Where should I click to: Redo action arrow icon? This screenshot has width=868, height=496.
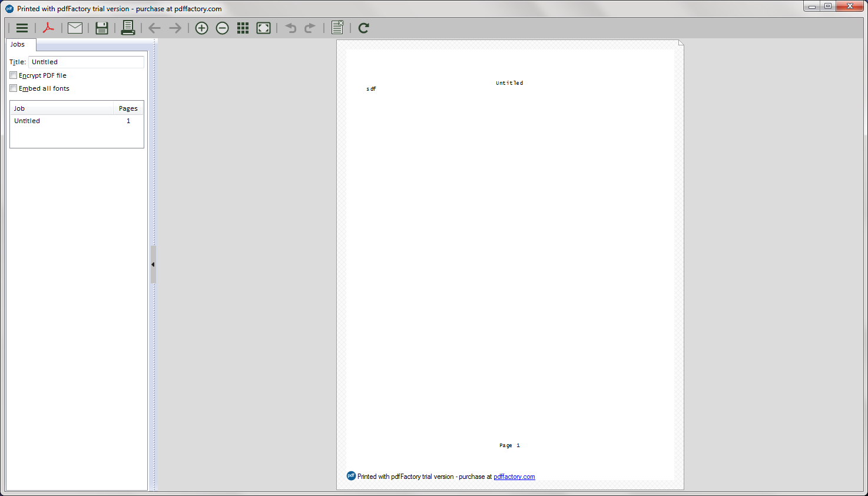(x=310, y=28)
